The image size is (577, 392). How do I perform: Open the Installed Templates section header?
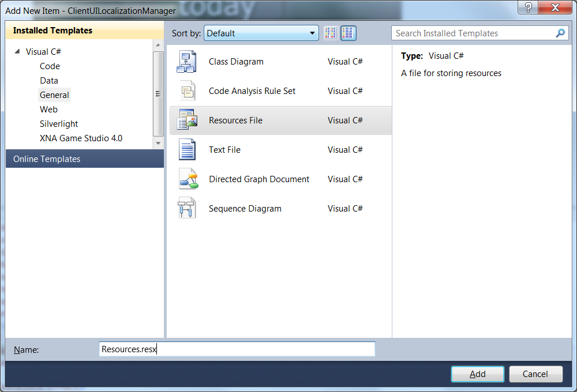click(85, 30)
